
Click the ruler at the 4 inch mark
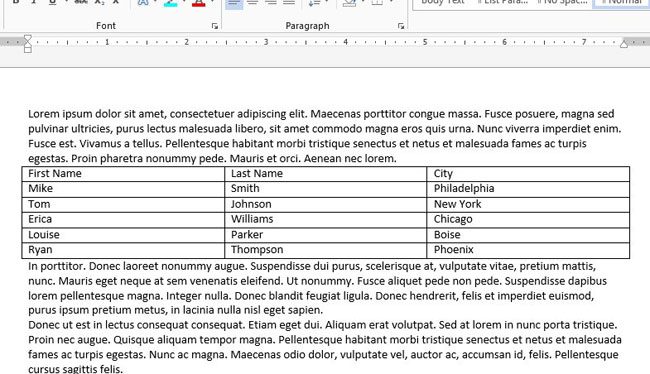tap(345, 42)
